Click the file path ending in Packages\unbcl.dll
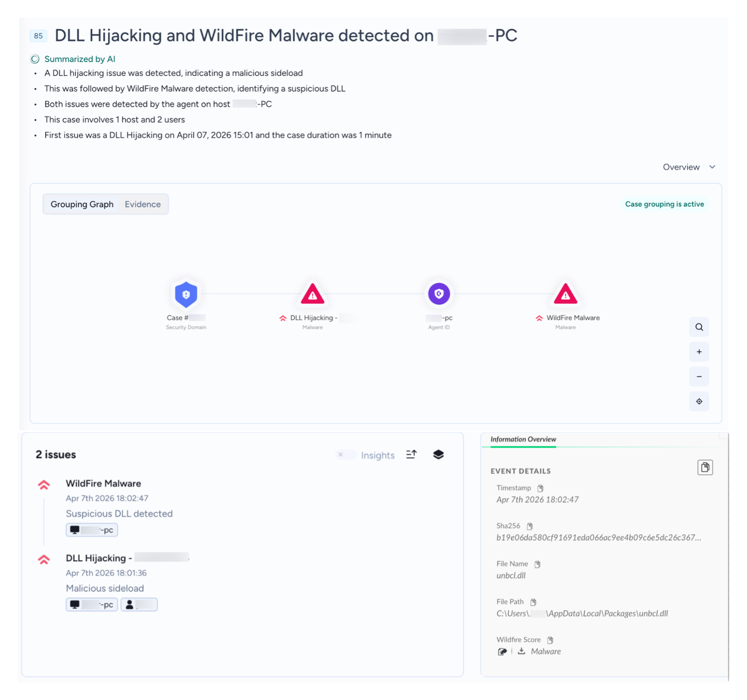The height and width of the screenshot is (700, 747). pos(582,614)
